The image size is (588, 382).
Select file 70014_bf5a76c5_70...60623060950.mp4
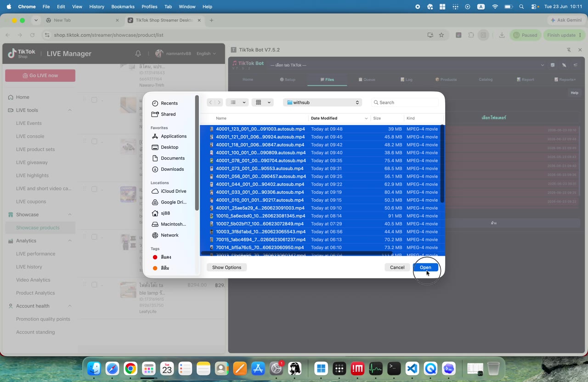(322, 247)
